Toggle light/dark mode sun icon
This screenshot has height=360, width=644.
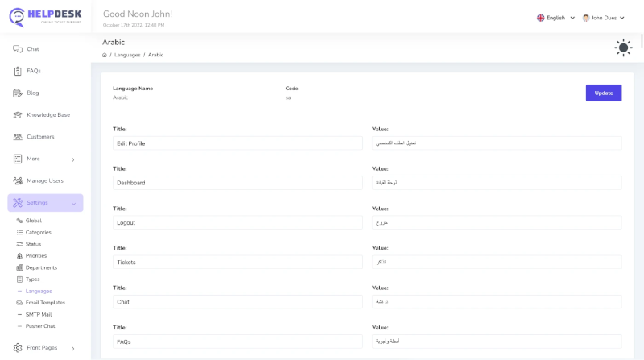tap(623, 48)
